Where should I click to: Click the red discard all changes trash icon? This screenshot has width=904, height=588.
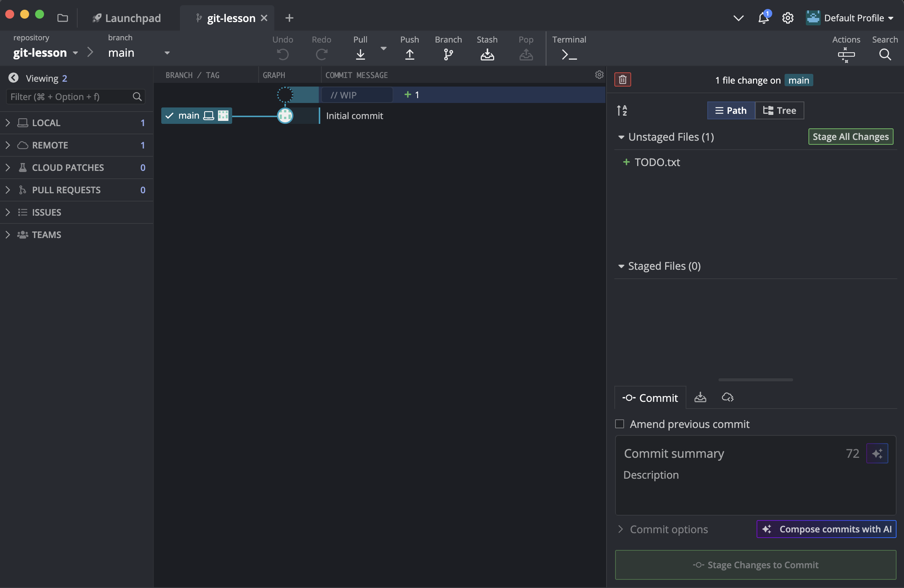(x=623, y=80)
